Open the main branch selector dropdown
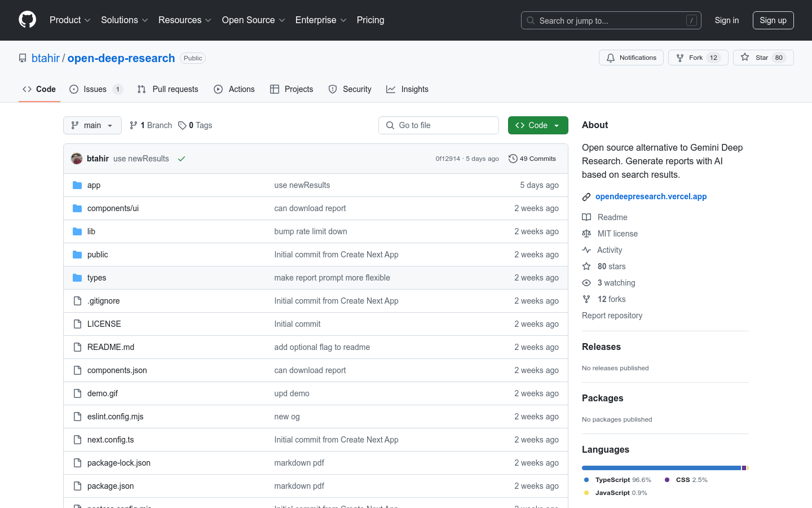812x508 pixels. pos(92,125)
